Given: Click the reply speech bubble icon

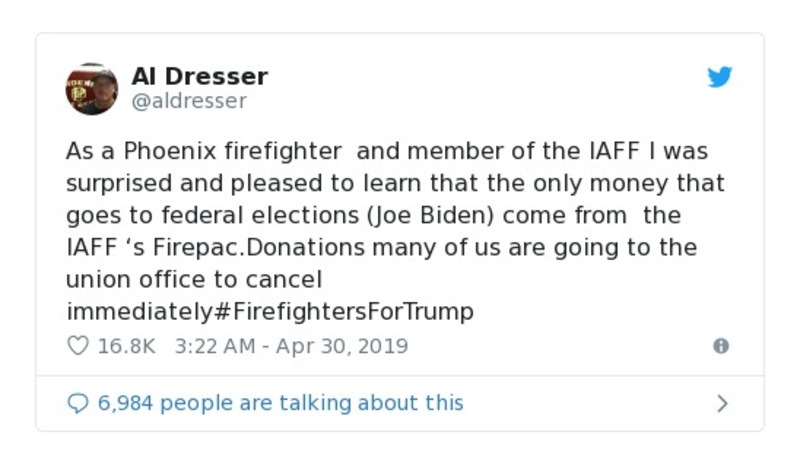Looking at the screenshot, I should [x=78, y=403].
